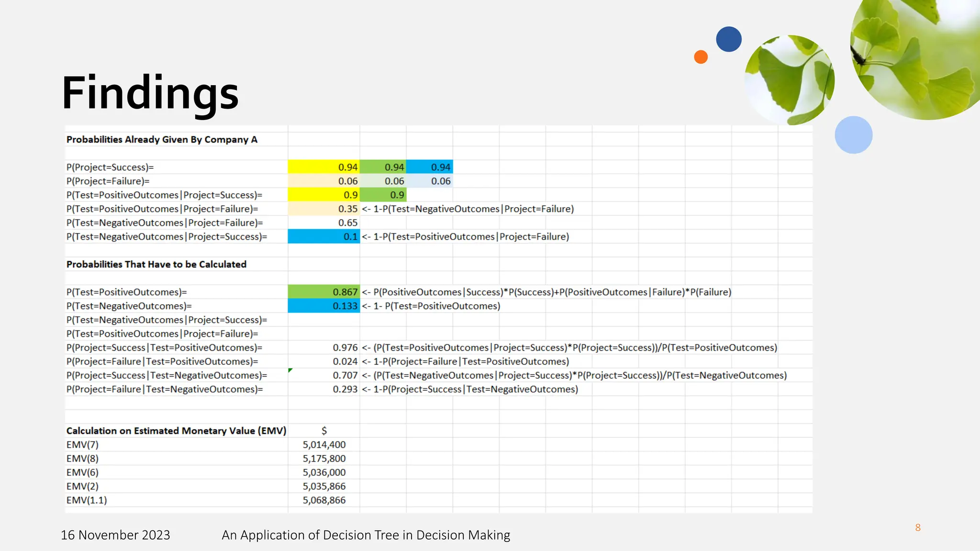Screen dimensions: 980x551
Task: Click the orange slide number 8
Action: [917, 528]
